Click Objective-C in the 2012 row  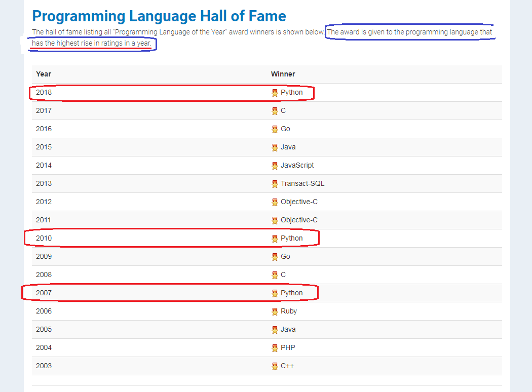click(299, 202)
